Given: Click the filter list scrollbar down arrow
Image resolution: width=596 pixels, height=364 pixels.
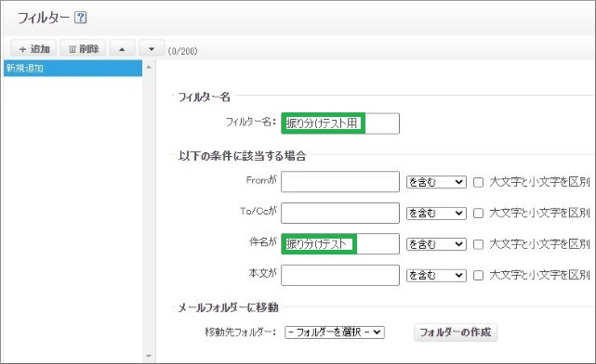Looking at the screenshot, I should [x=149, y=356].
